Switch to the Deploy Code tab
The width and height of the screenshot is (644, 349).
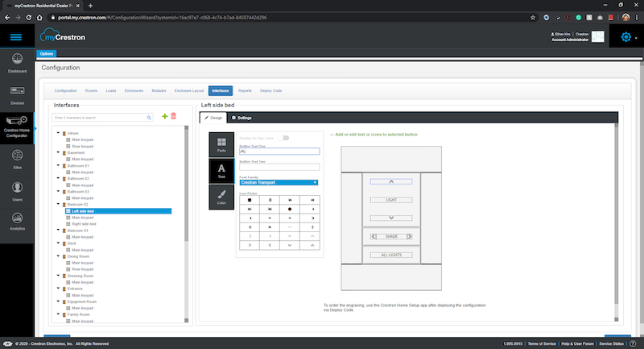click(x=270, y=91)
